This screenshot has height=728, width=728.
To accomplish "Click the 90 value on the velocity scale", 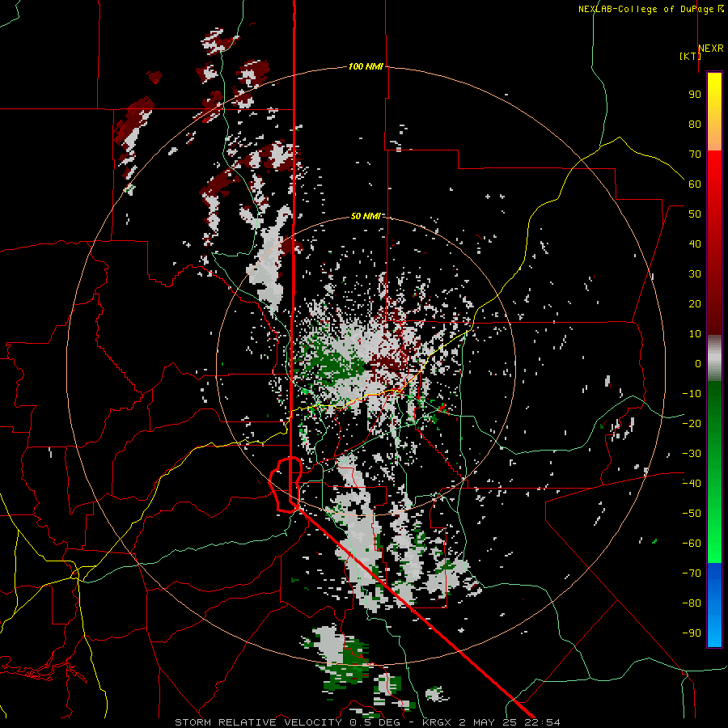I will (x=695, y=95).
